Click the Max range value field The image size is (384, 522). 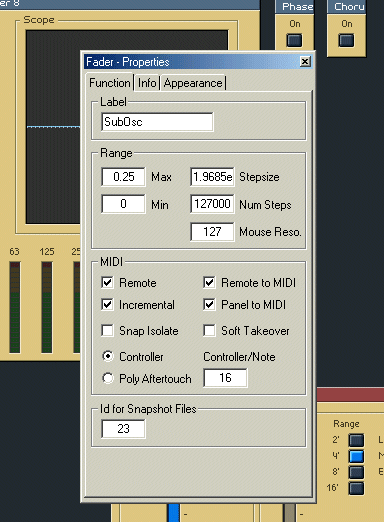pos(123,177)
